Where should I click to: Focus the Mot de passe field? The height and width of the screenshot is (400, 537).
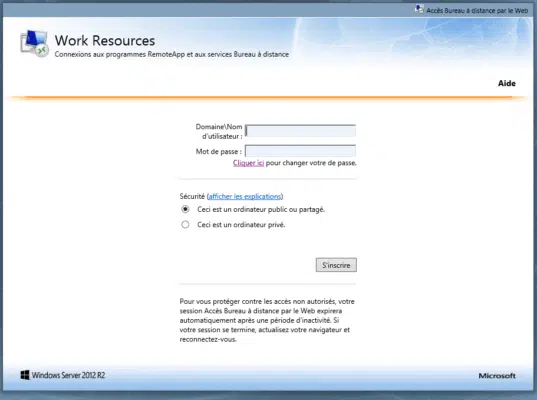coord(301,151)
